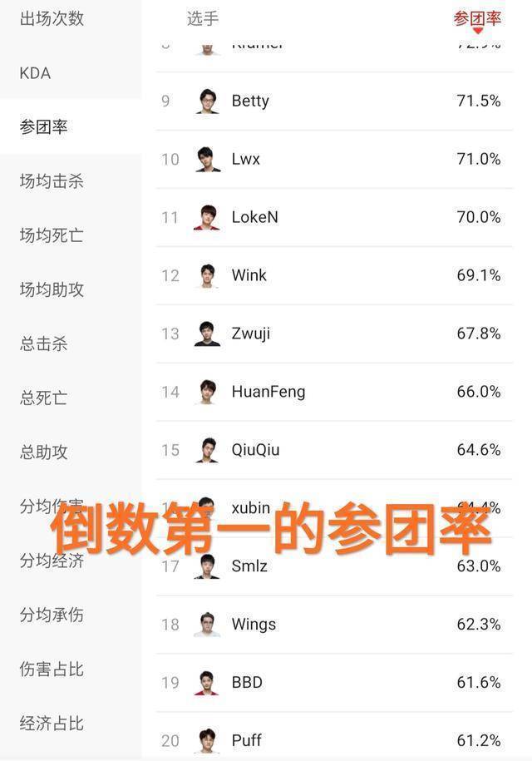
Task: Switch to the 总助攻 tab
Action: click(x=43, y=452)
